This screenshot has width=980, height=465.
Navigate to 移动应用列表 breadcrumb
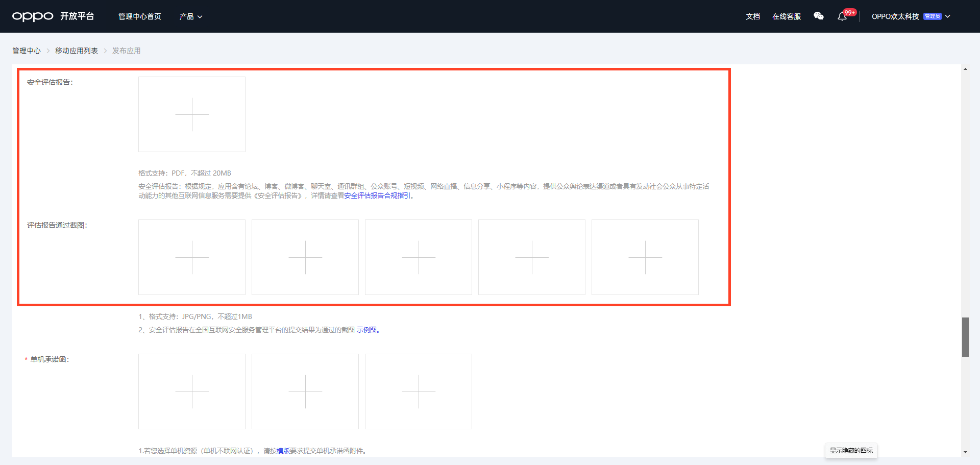(77, 51)
